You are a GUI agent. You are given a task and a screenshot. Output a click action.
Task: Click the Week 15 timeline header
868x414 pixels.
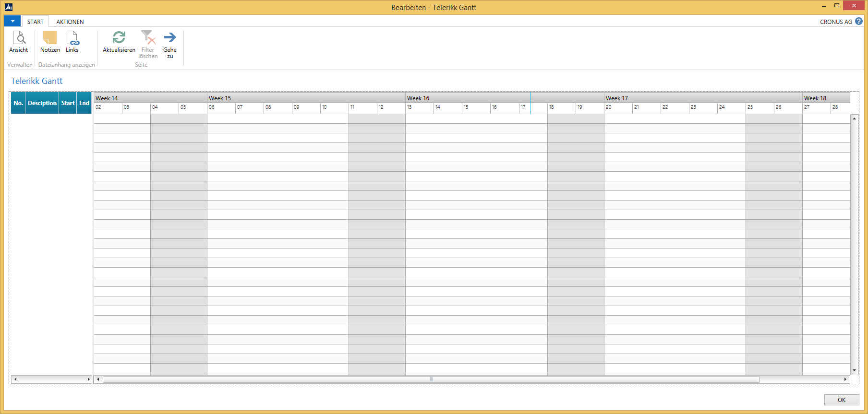pos(306,98)
